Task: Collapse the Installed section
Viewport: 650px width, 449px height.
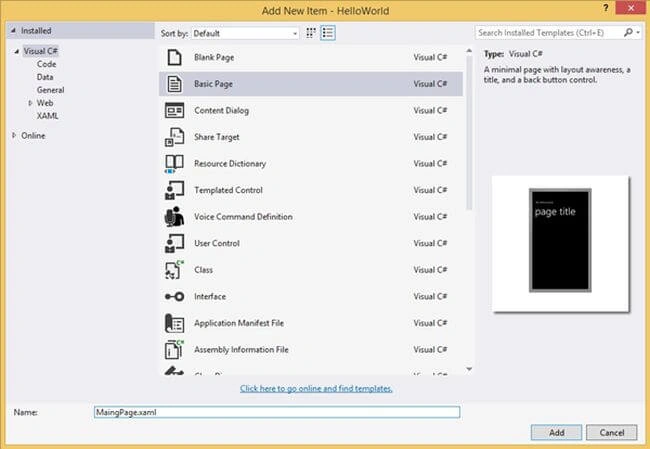Action: pos(13,31)
